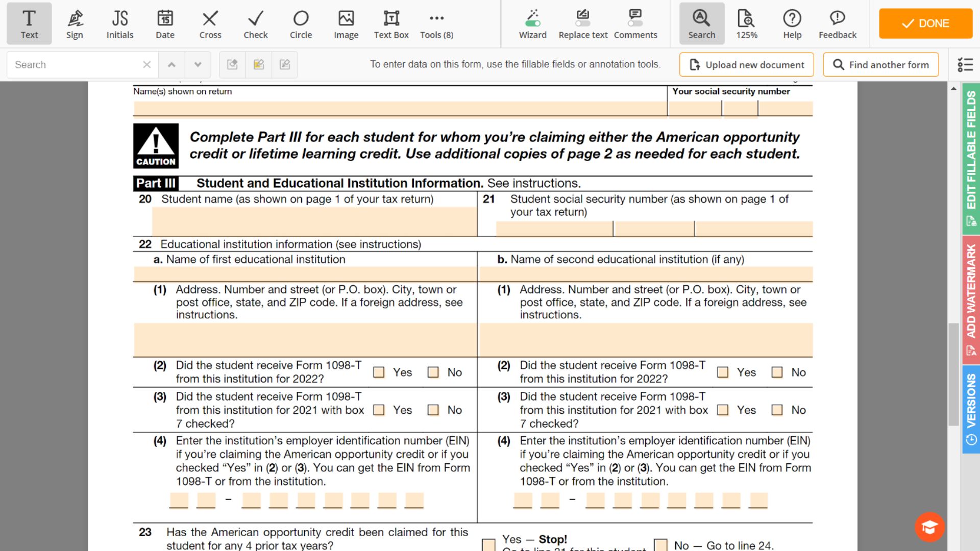The image size is (980, 551).
Task: Select the Circle annotation tool
Action: point(300,23)
